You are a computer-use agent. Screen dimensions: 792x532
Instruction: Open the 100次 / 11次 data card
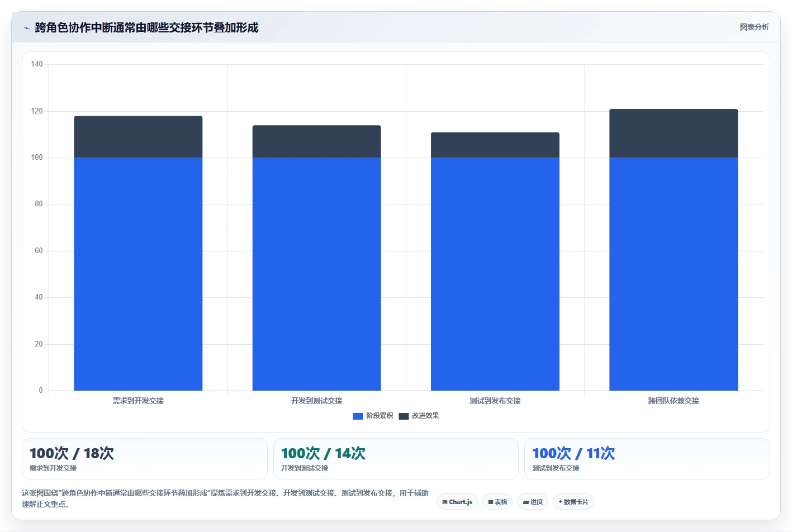(647, 459)
